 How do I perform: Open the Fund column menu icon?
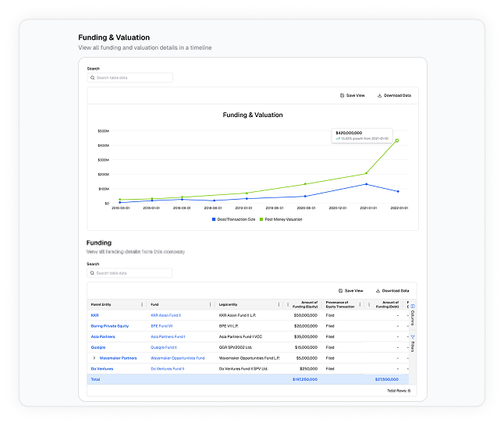210,304
